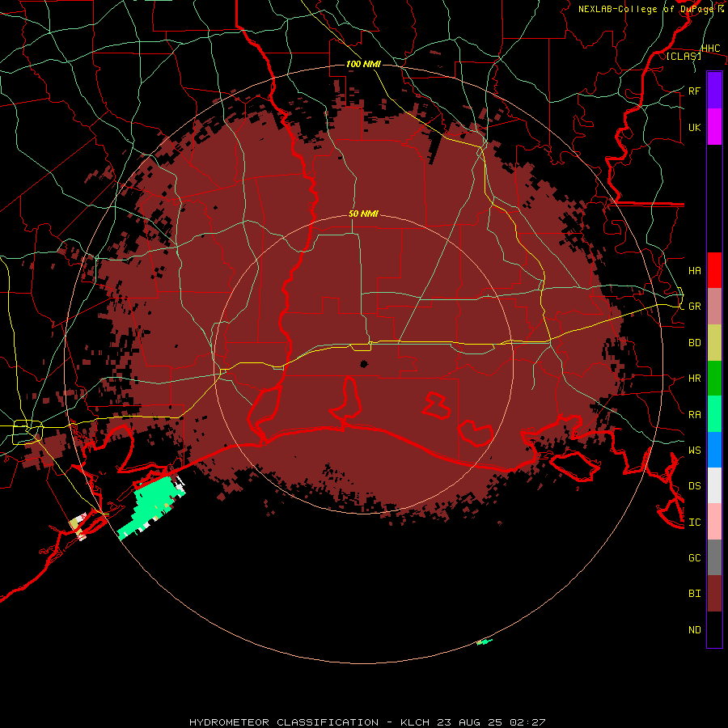Screen dimensions: 728x728
Task: Click the BD legend label
Action: pyautogui.click(x=695, y=343)
